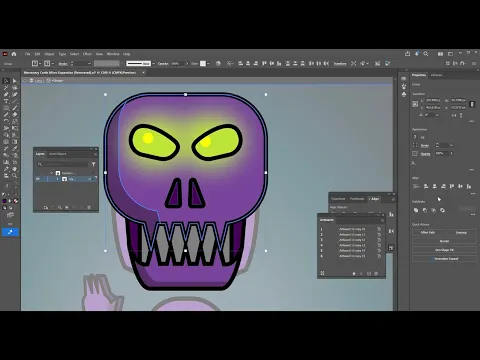The image size is (480, 360).
Task: Open the brush definition dropdown
Action: (153, 64)
